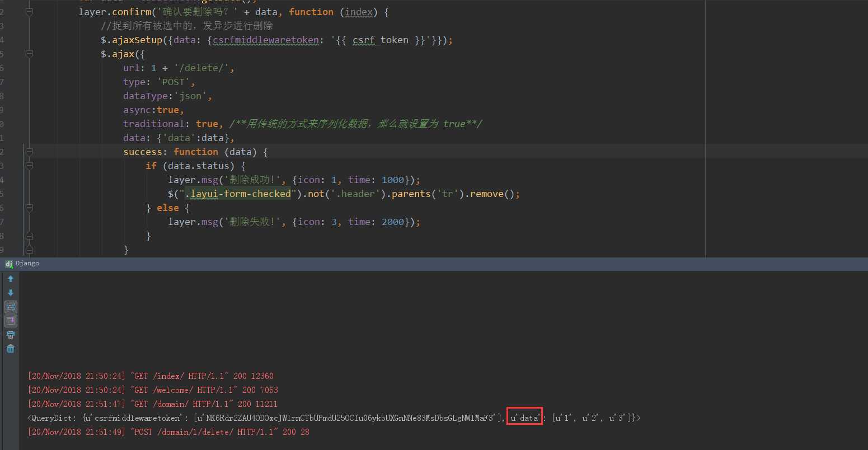Click the GET /index/ log line
This screenshot has width=868, height=450.
point(151,376)
